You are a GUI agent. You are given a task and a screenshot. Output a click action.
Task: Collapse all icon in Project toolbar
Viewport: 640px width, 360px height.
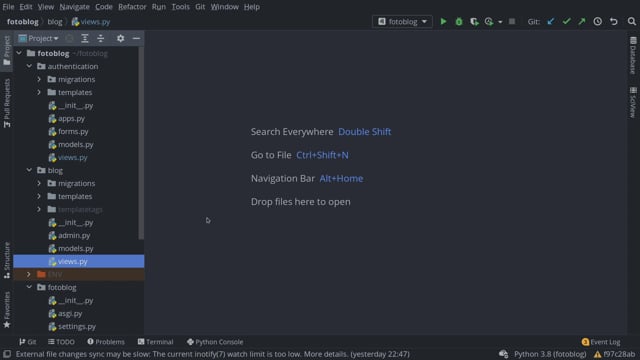pyautogui.click(x=101, y=38)
